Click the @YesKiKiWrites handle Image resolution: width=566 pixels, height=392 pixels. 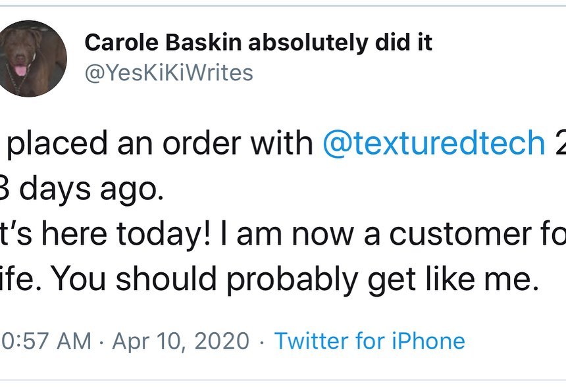168,72
